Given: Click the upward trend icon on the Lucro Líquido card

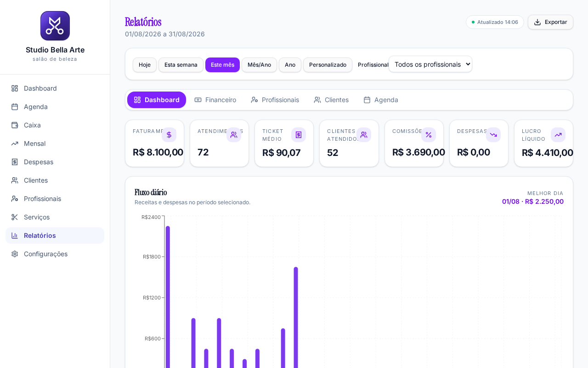Looking at the screenshot, I should tap(558, 135).
